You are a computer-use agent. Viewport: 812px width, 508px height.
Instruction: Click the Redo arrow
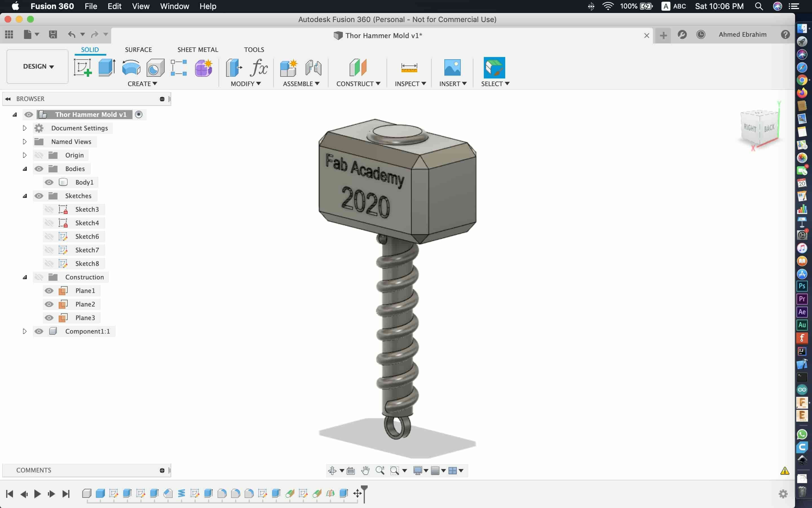pos(95,34)
